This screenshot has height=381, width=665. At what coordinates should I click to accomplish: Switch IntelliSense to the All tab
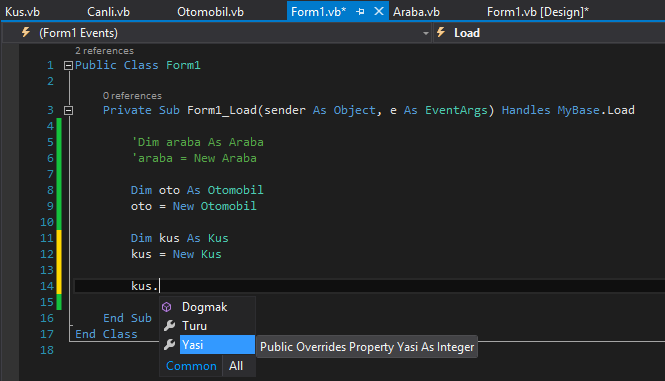[236, 366]
